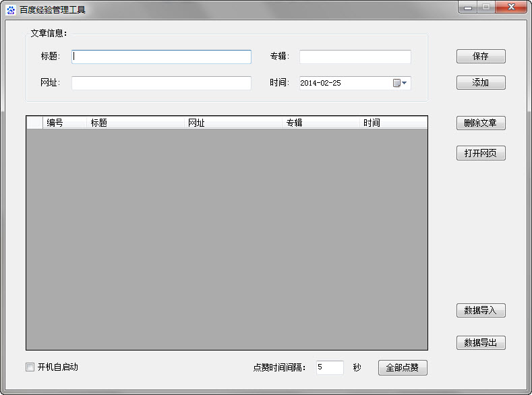The width and height of the screenshot is (532, 395).
Task: Sort by 专辑 column header
Action: [x=321, y=123]
